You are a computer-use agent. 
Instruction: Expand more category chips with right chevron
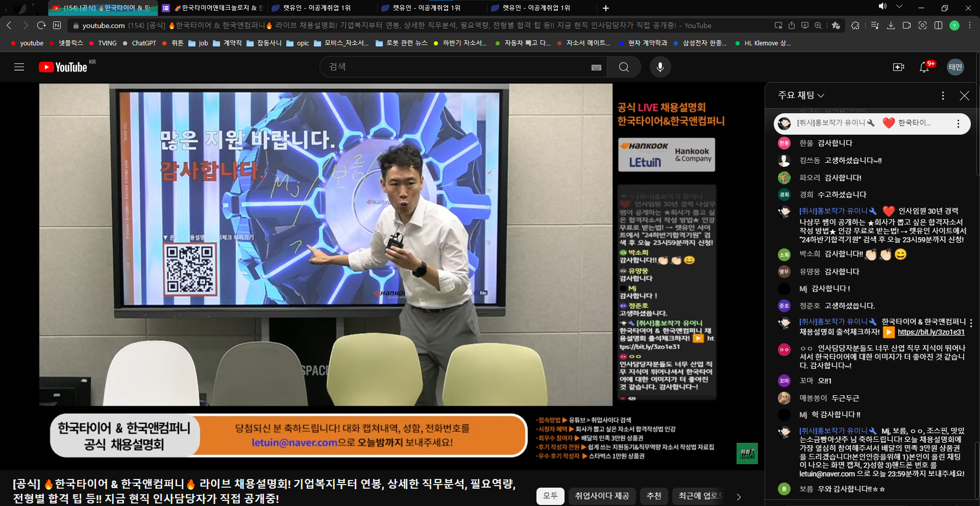coord(739,496)
